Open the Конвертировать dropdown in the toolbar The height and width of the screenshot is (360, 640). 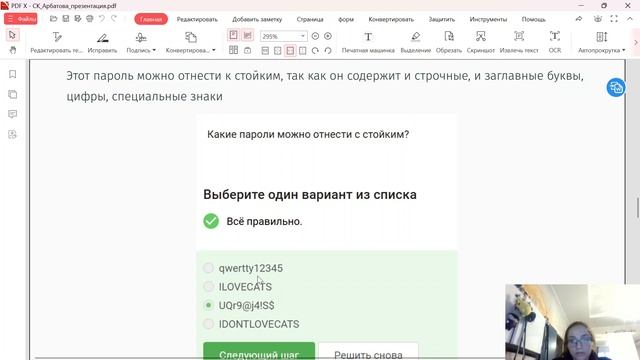(191, 42)
